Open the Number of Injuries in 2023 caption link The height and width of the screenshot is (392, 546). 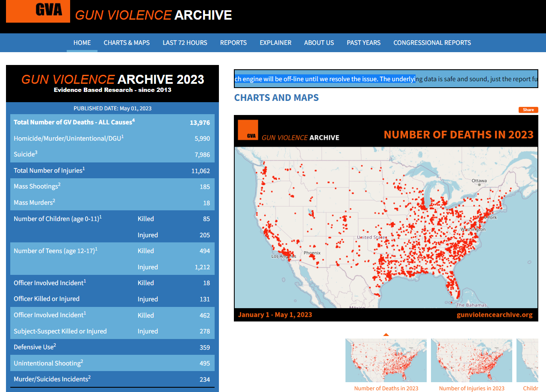[472, 388]
